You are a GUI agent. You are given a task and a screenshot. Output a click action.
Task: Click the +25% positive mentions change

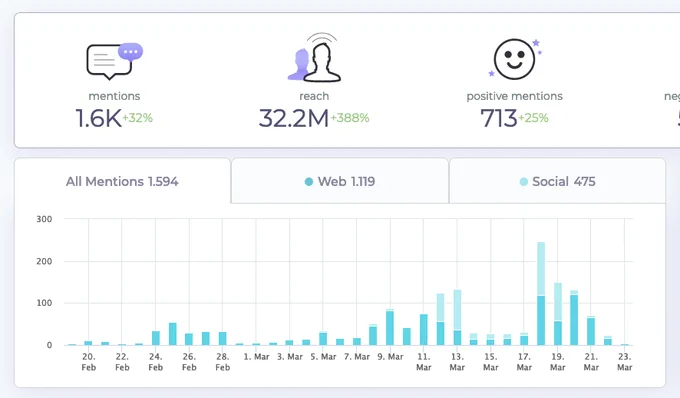point(534,118)
